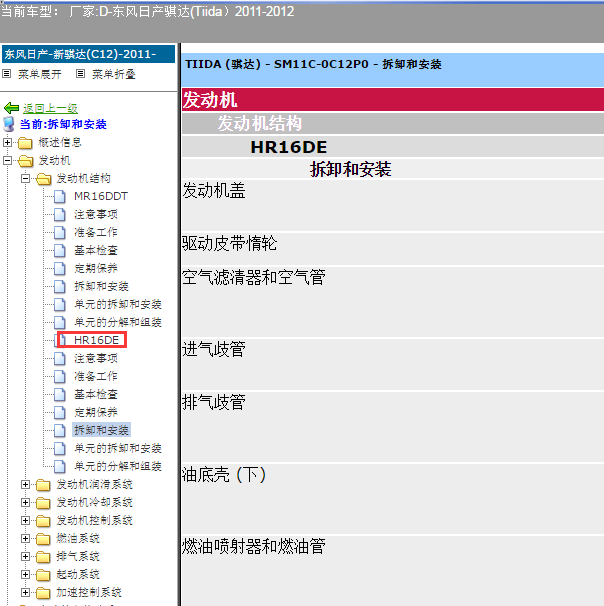Expand the 加速控制系统 node
This screenshot has width=604, height=606.
[26, 592]
